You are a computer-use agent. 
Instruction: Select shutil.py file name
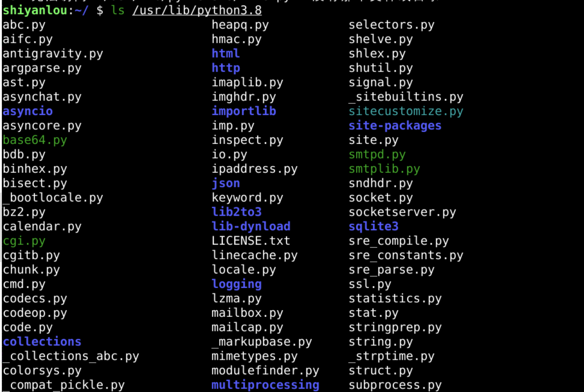tap(381, 68)
